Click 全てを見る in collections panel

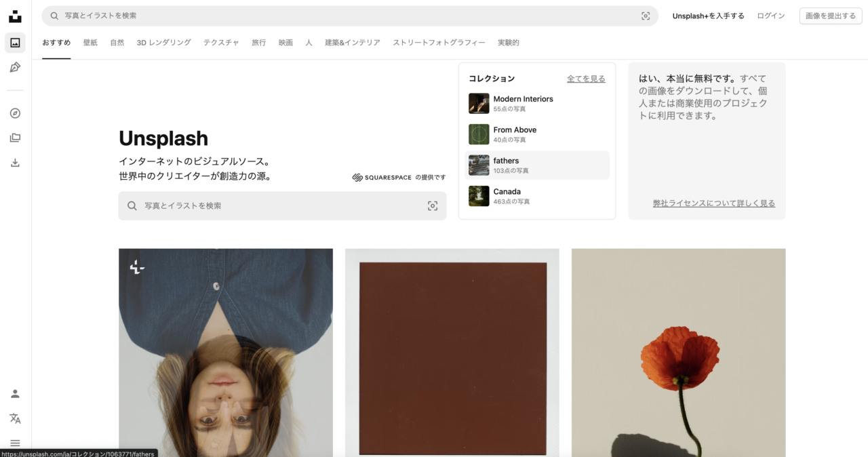coord(586,79)
